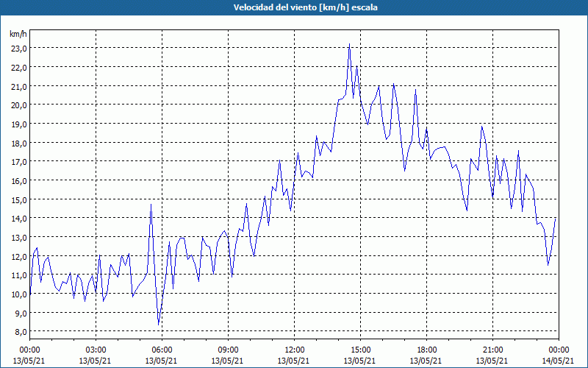Select the 15,0 y-axis value
Viewport: 588px width, 368px height.
tap(18, 199)
